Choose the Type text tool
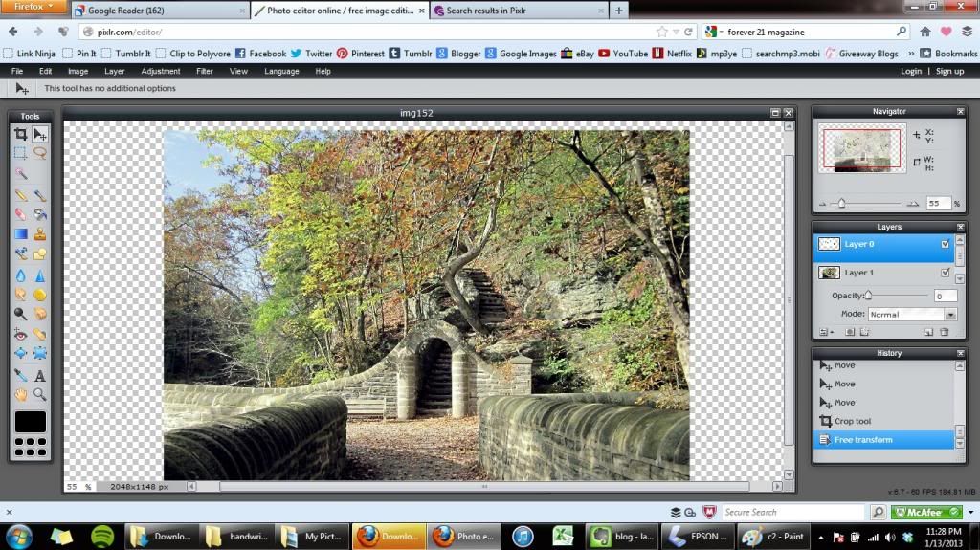Viewport: 980px width, 550px height. (x=40, y=376)
